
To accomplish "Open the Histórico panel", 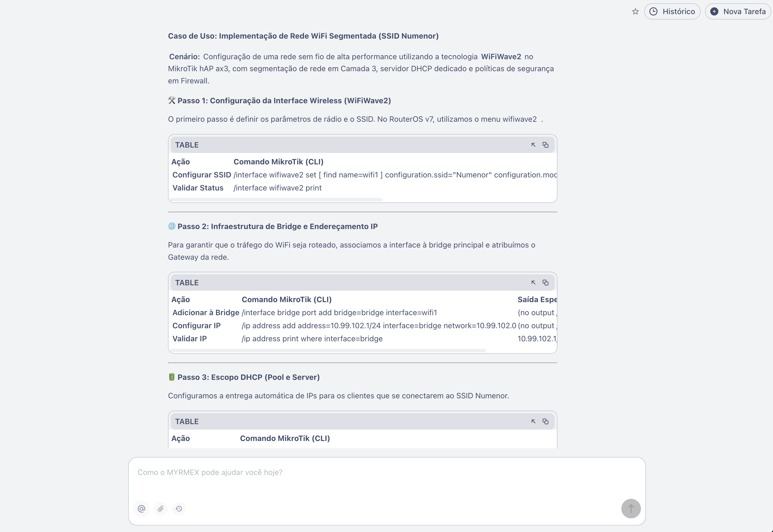I will pyautogui.click(x=672, y=11).
